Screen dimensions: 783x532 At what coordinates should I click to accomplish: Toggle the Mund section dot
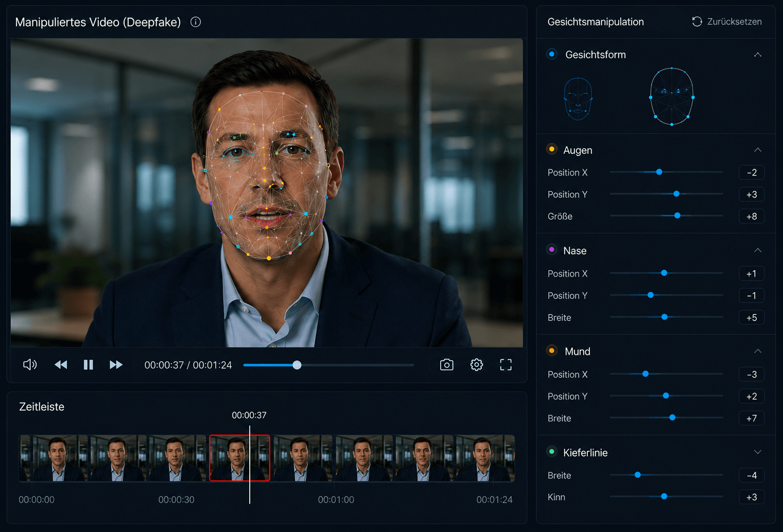(x=552, y=351)
